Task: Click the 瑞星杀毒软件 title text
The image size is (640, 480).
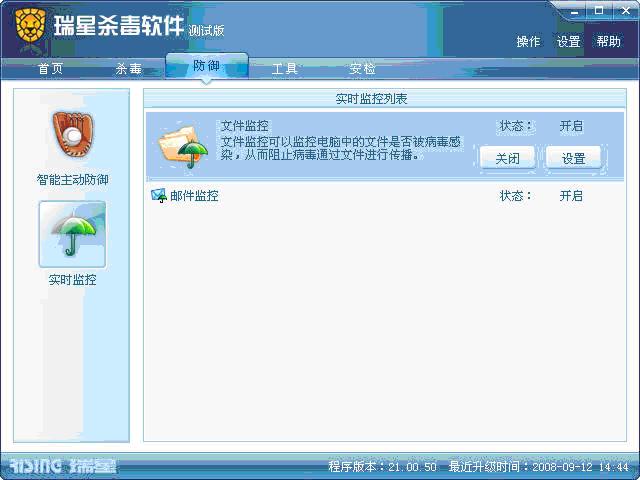Action: (x=119, y=26)
